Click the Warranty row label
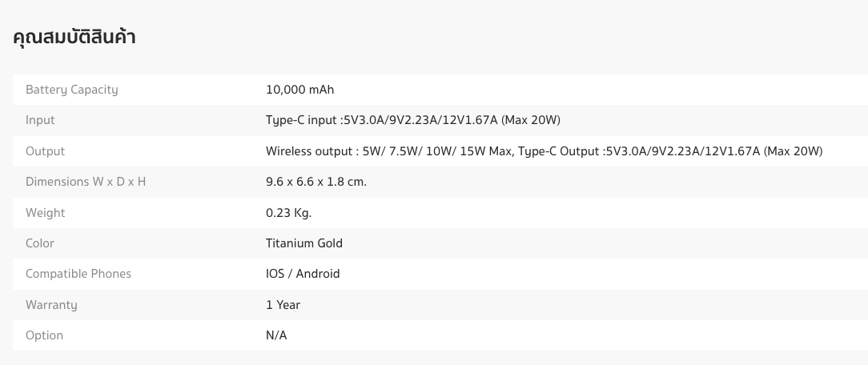This screenshot has height=365, width=868. (x=51, y=305)
